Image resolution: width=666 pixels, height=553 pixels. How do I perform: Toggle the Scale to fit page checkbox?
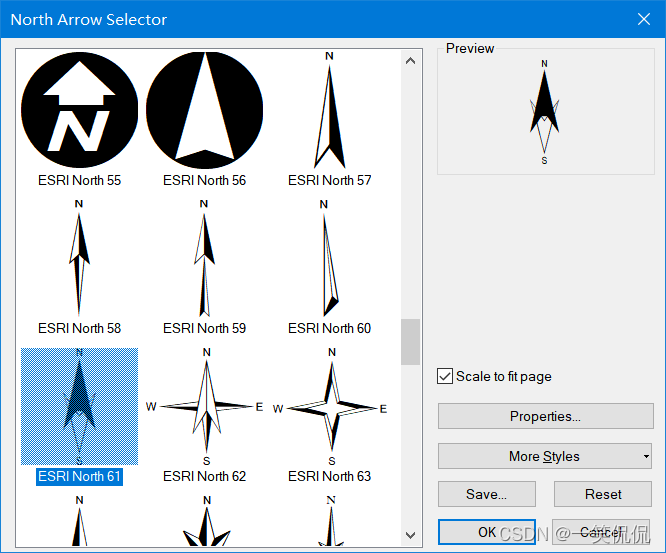pos(445,376)
